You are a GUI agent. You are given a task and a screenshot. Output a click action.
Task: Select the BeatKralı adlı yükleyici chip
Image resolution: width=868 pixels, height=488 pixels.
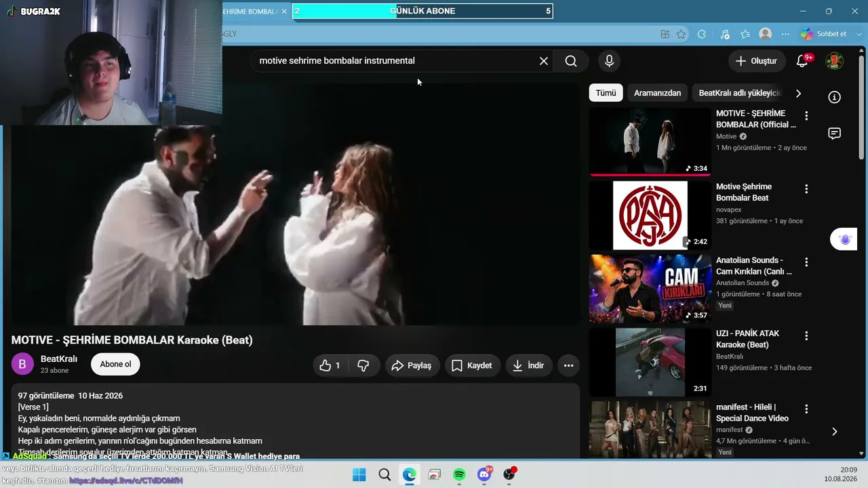click(741, 93)
